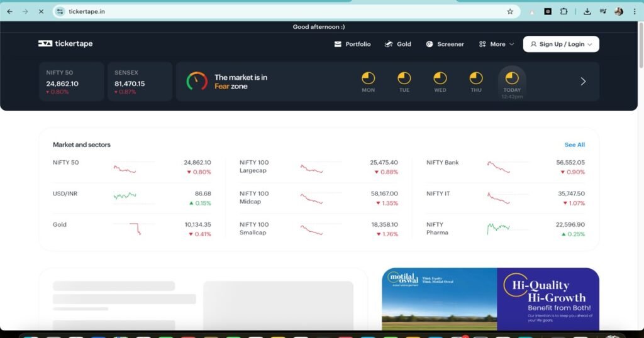Open the SENSEX index card
The height and width of the screenshot is (338, 644).
(140, 82)
